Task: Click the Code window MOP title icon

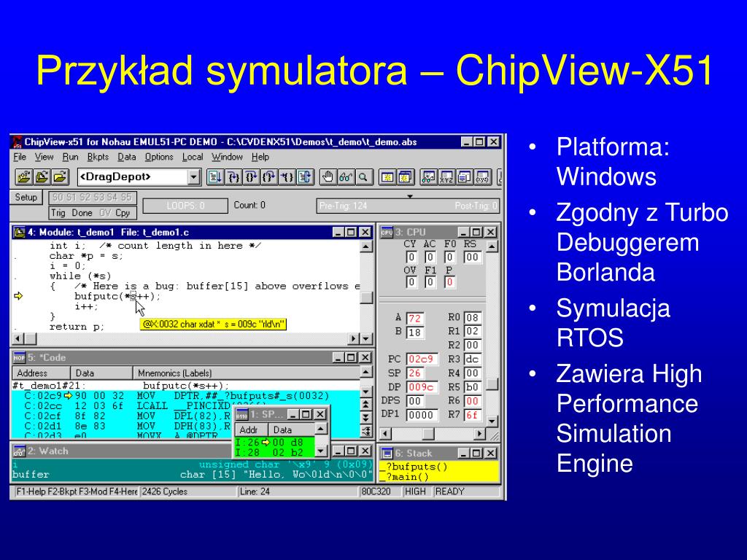Action: coord(19,357)
